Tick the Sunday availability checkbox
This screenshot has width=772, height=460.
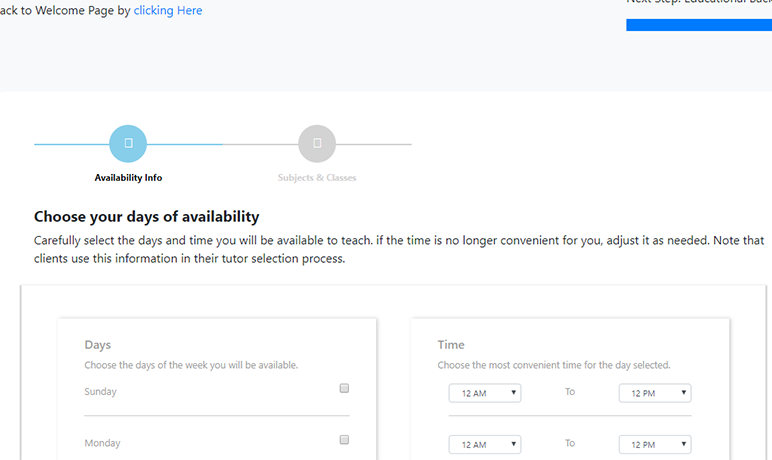click(x=344, y=388)
